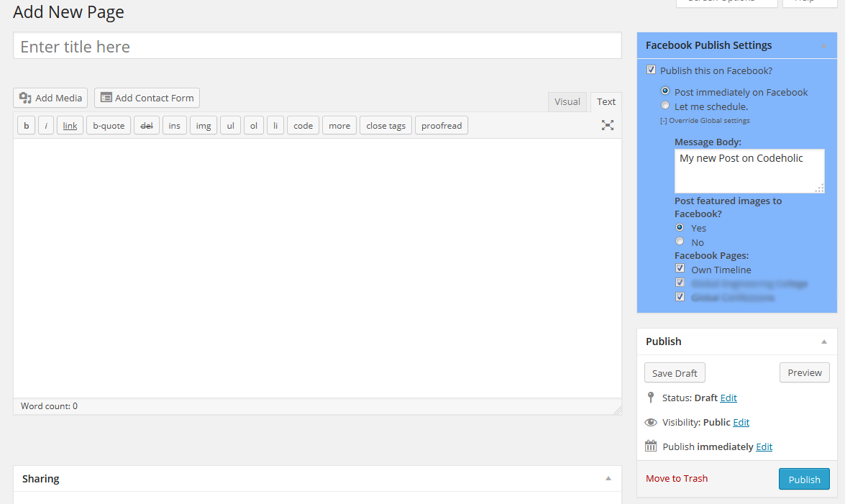Insert ordered list with ol button
Screen dimensions: 845x504
254,126
